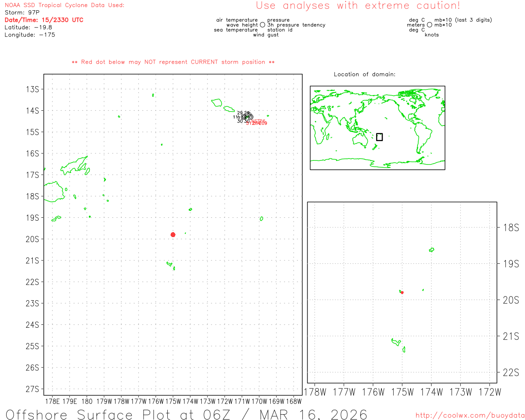Click the Tongatapu island outline in inset map
Image resolution: width=525 pixels, height=420 pixels.
396,342
